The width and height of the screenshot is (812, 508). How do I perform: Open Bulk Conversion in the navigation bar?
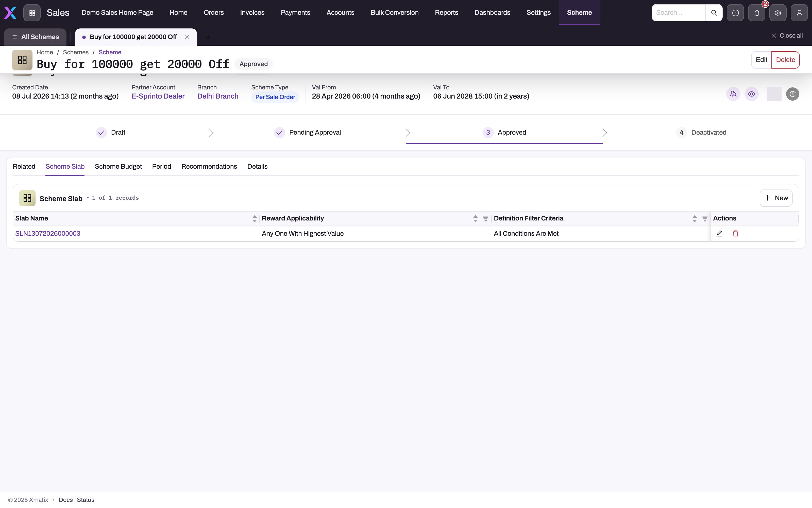pyautogui.click(x=395, y=13)
